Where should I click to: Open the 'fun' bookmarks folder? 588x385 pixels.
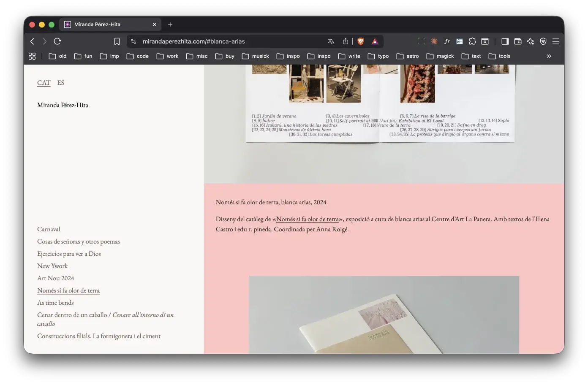83,56
